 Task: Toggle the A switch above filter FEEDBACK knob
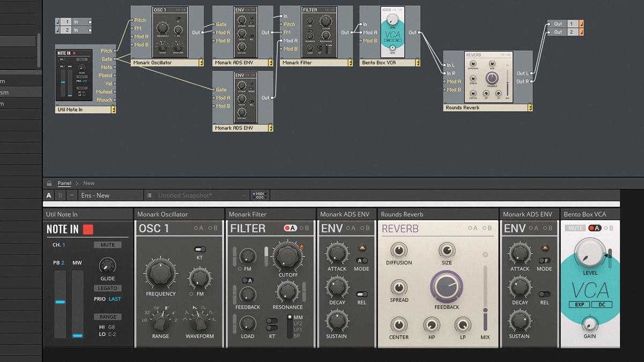pyautogui.click(x=247, y=280)
